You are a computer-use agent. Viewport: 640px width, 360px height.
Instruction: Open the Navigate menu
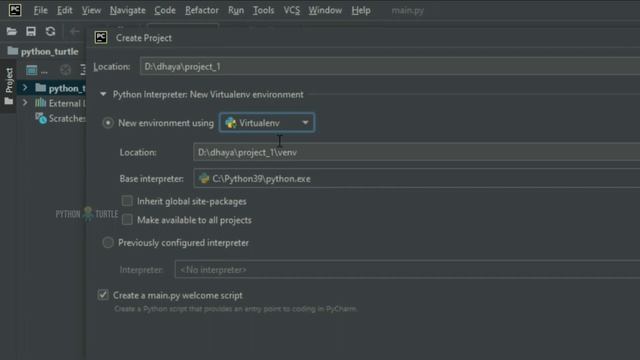coord(127,10)
